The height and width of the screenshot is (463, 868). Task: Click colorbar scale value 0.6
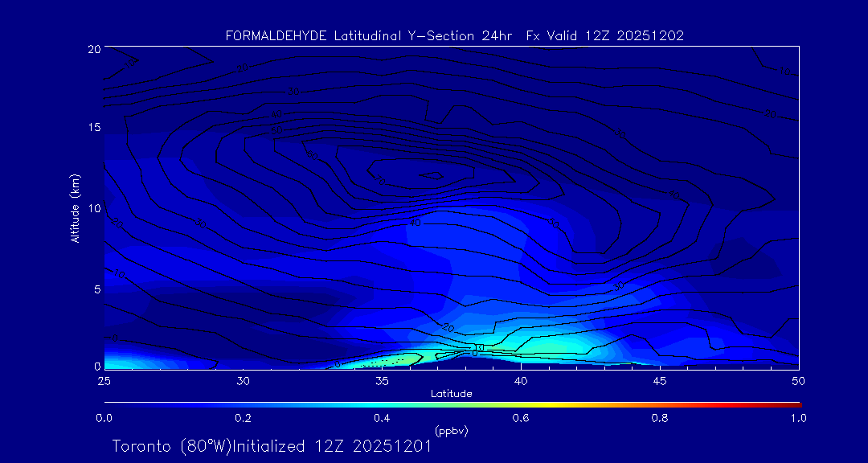coord(521,419)
